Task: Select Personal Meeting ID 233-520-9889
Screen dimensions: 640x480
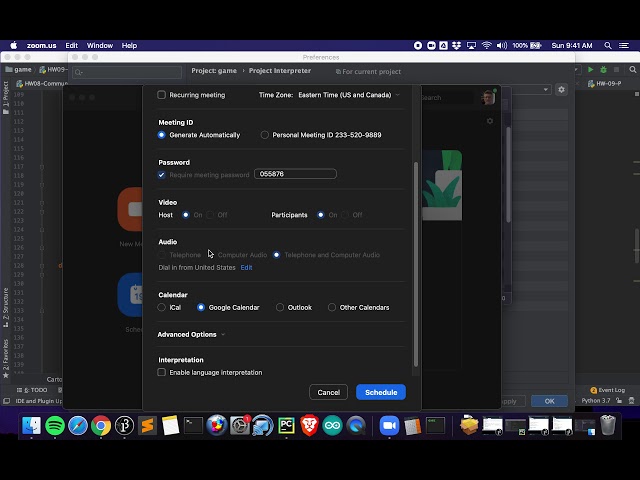Action: tap(264, 135)
